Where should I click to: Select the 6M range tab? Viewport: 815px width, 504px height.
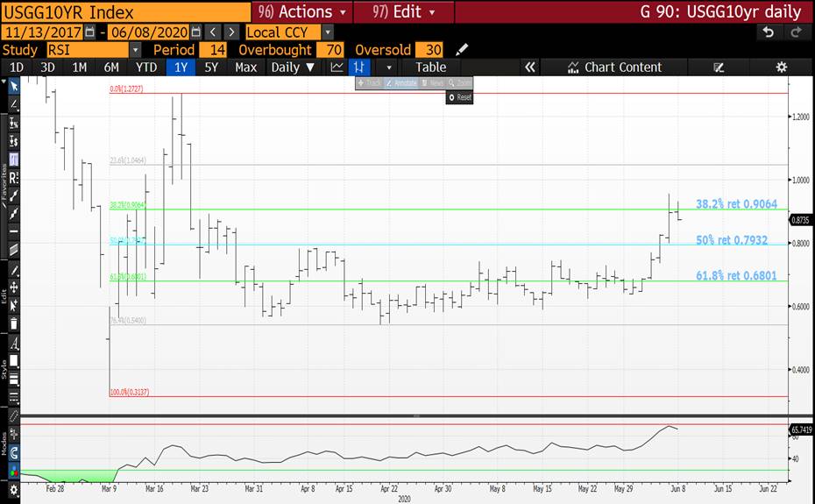(x=111, y=67)
